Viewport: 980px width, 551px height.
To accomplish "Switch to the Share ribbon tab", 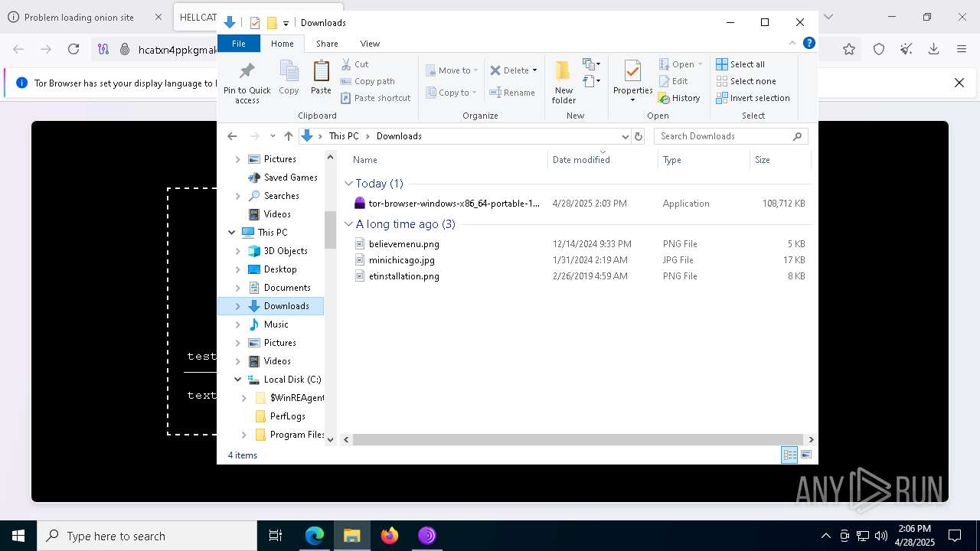I will click(x=327, y=44).
